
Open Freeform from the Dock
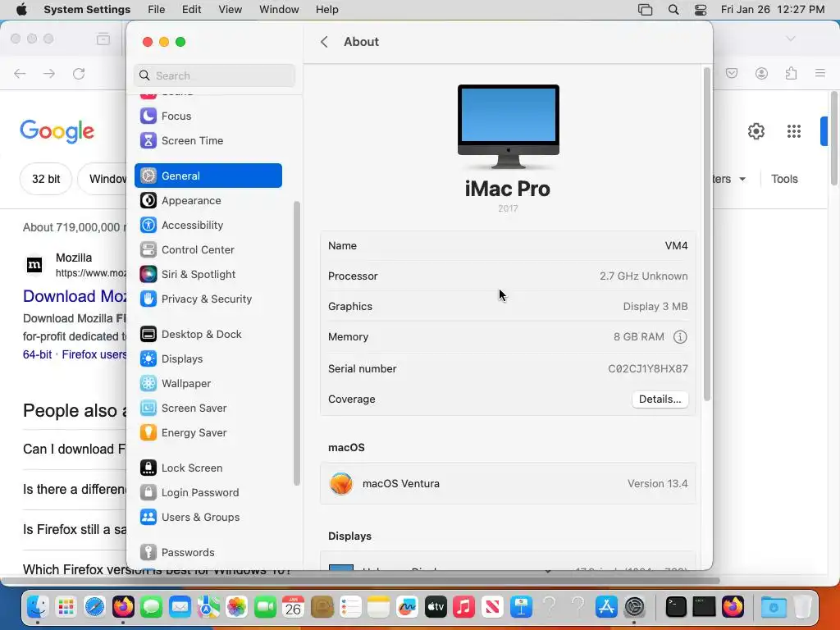(407, 607)
